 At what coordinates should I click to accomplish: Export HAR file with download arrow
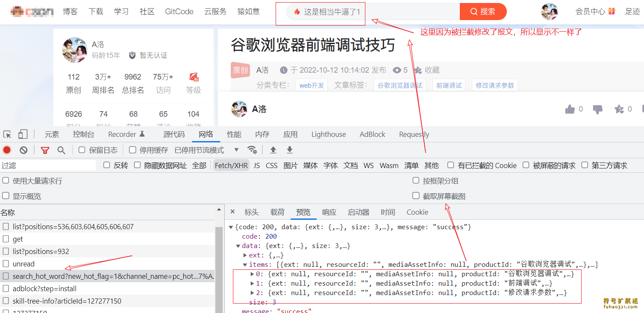tap(290, 150)
